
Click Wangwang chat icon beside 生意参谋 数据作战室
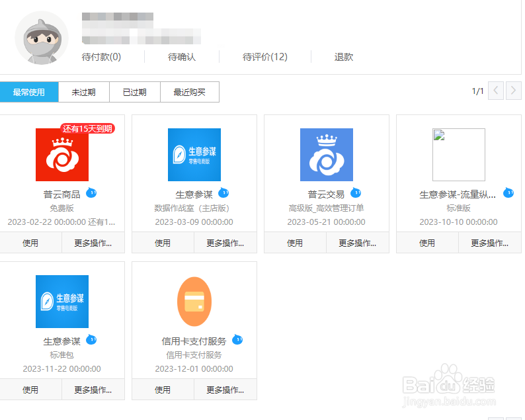click(223, 193)
